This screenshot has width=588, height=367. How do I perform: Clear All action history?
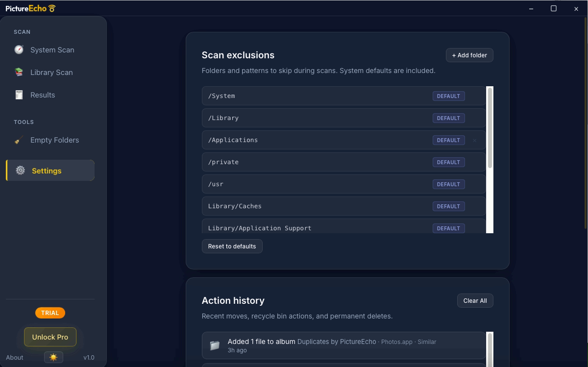pyautogui.click(x=475, y=301)
